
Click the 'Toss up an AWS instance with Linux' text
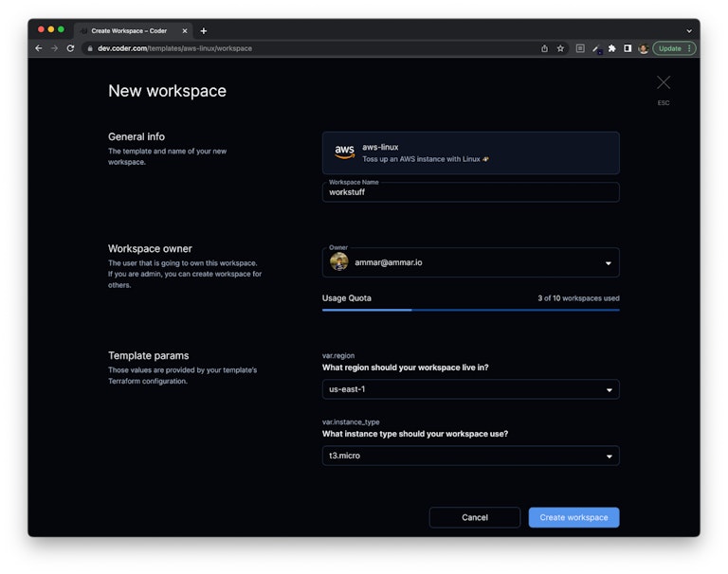pyautogui.click(x=421, y=159)
